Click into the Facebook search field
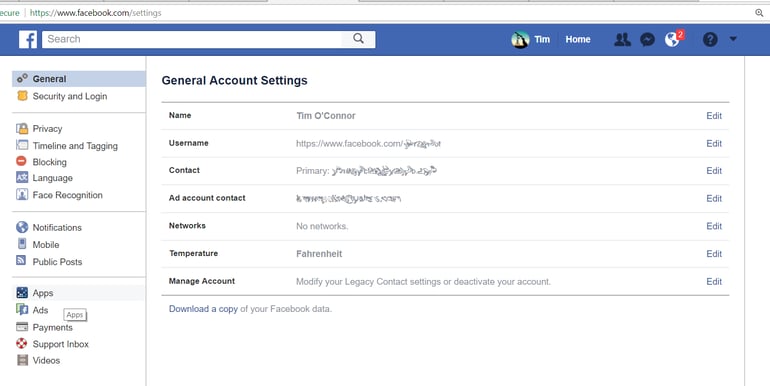Viewport: 770px width, 386px height. 192,39
